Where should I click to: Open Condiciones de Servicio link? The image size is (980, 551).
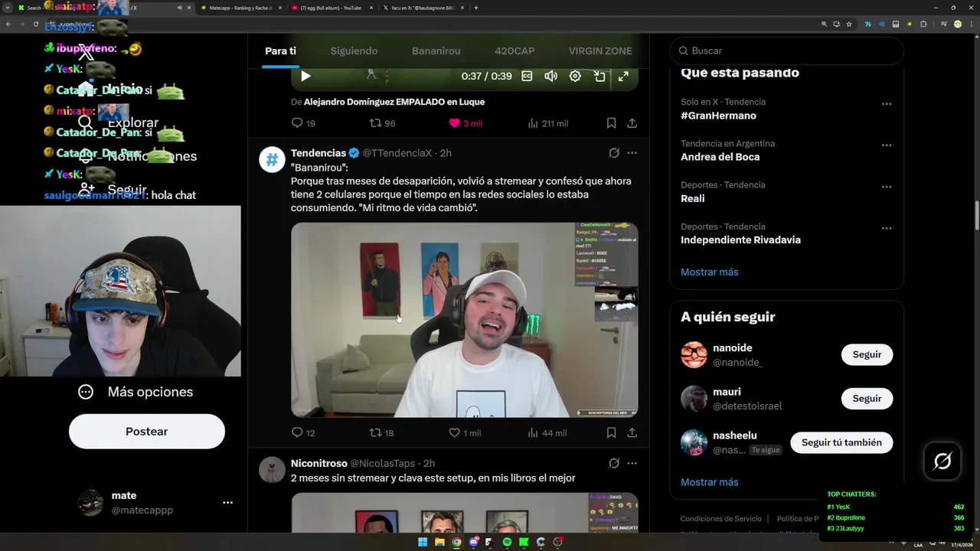pos(720,519)
